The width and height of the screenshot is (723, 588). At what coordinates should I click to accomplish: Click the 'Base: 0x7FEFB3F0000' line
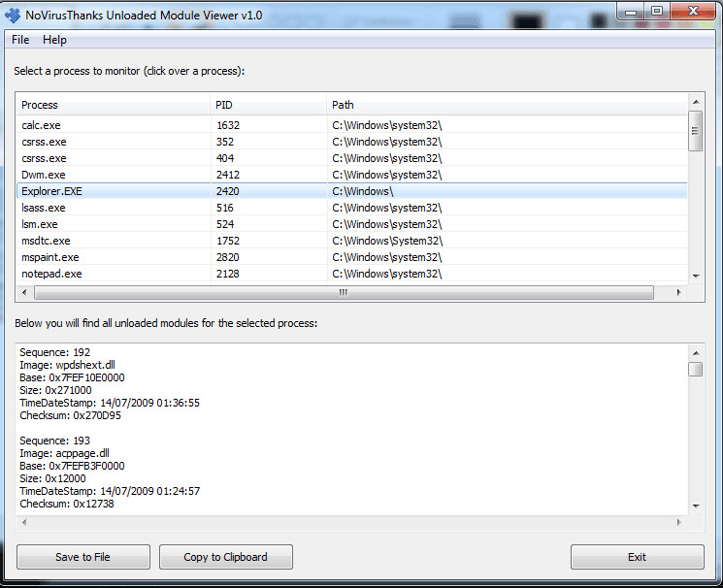tap(72, 466)
